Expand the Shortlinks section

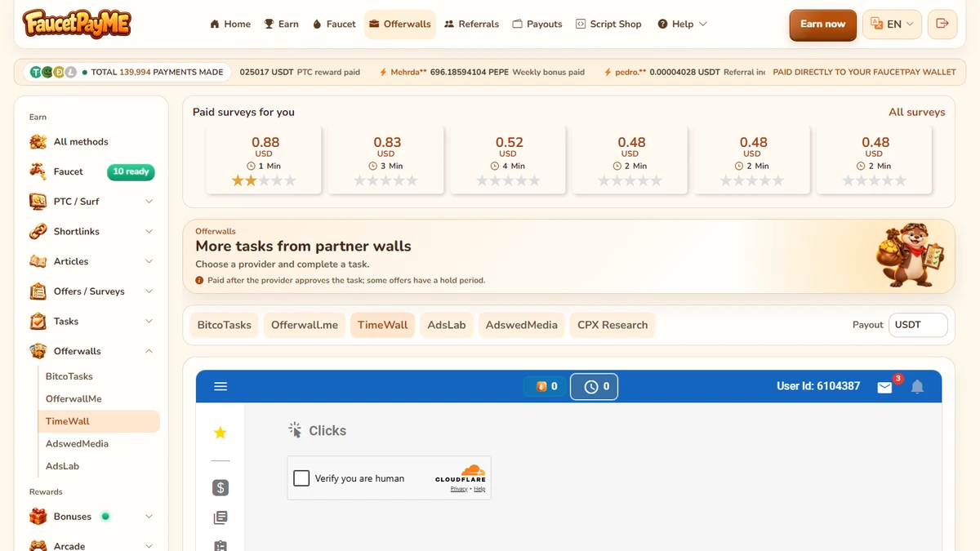click(149, 232)
